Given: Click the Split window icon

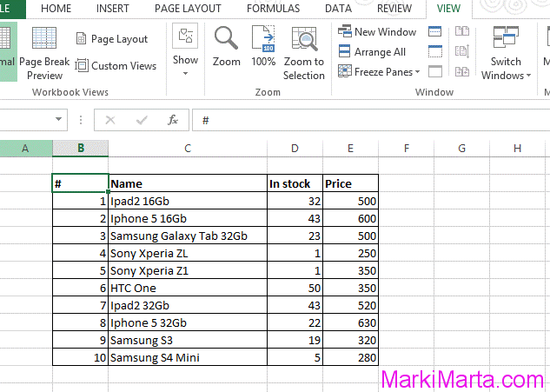Looking at the screenshot, I should click(x=435, y=31).
